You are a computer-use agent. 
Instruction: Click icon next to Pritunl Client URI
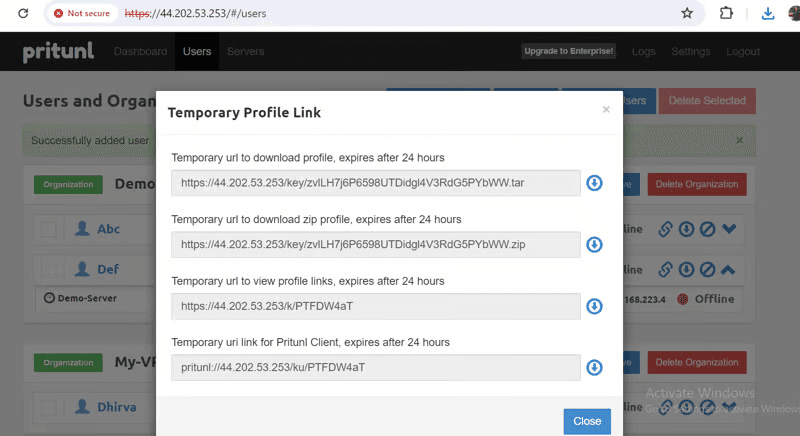594,368
